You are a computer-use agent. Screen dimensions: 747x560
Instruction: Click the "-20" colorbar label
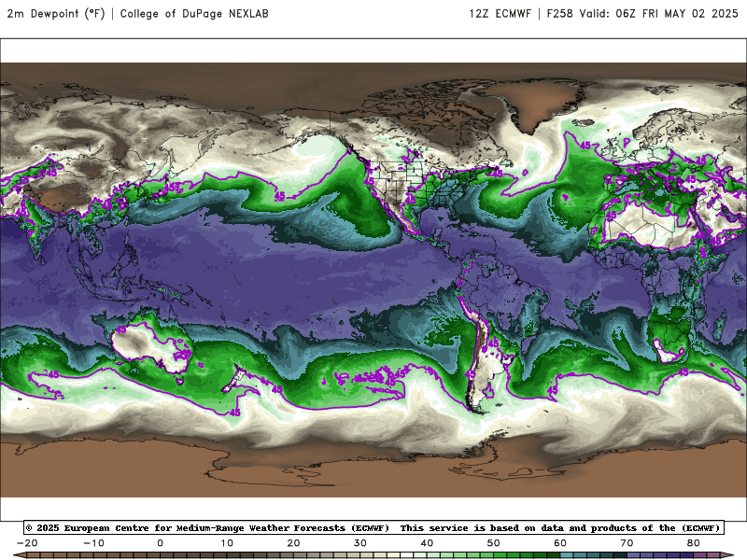[x=27, y=543]
